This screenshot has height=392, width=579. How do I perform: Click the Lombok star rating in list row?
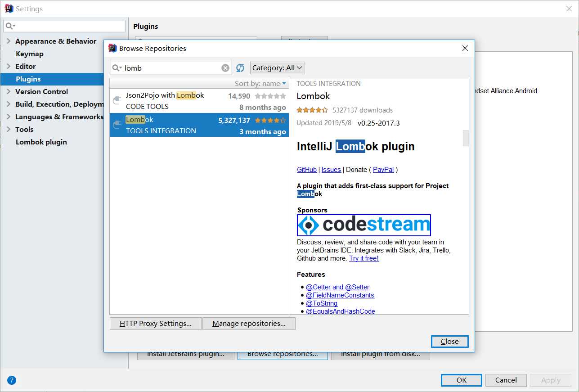coord(270,120)
